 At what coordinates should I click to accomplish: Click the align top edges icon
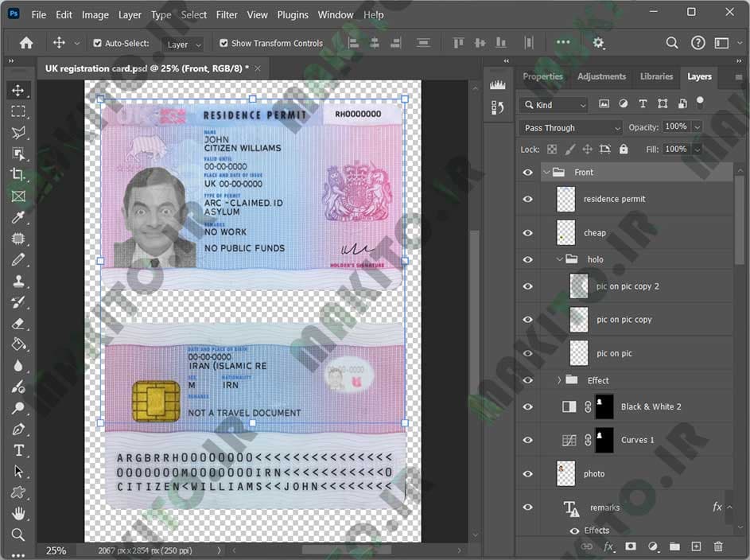[x=458, y=43]
